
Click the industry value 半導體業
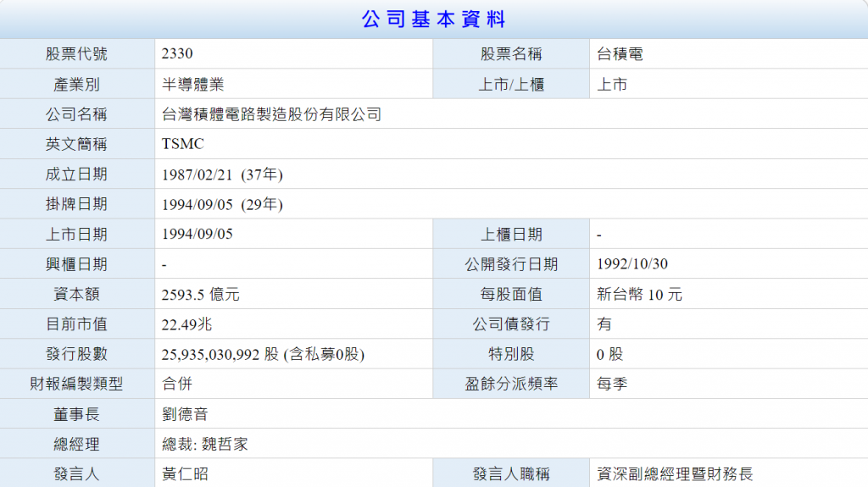click(192, 85)
